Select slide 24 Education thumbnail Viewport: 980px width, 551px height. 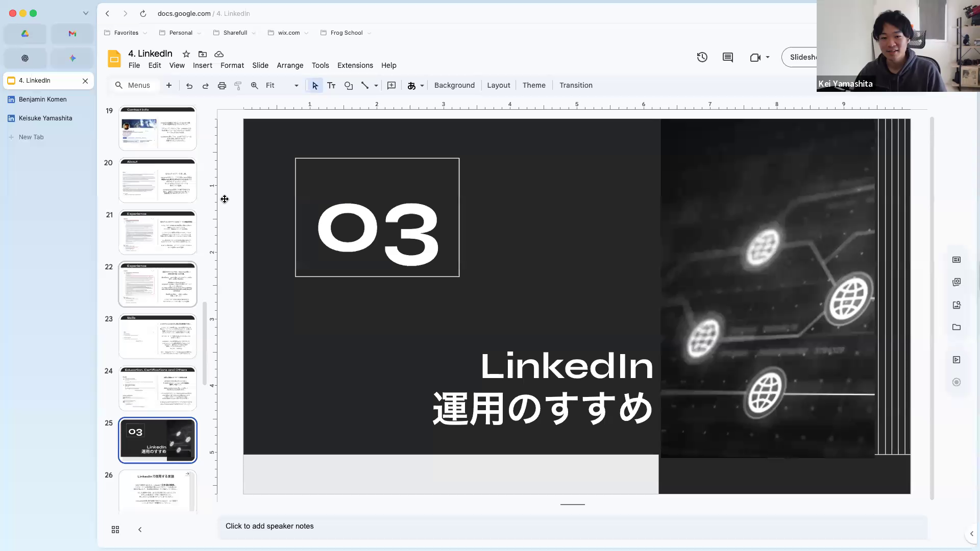(x=158, y=388)
